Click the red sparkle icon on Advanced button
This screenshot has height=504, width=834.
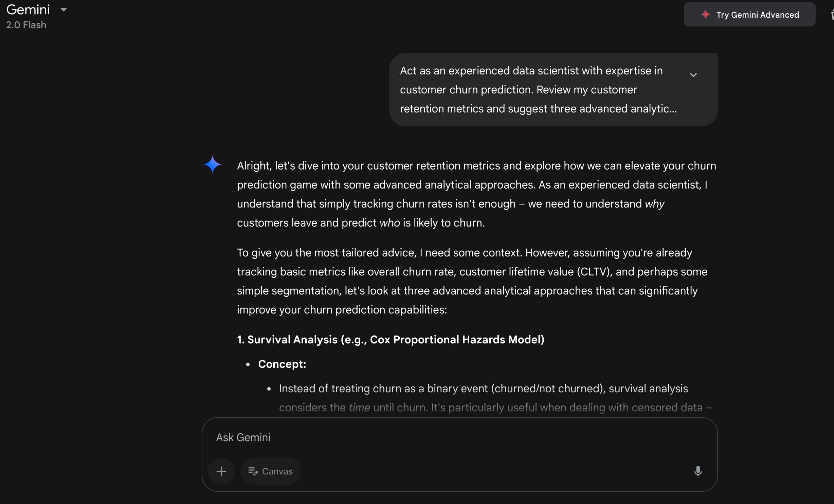705,15
